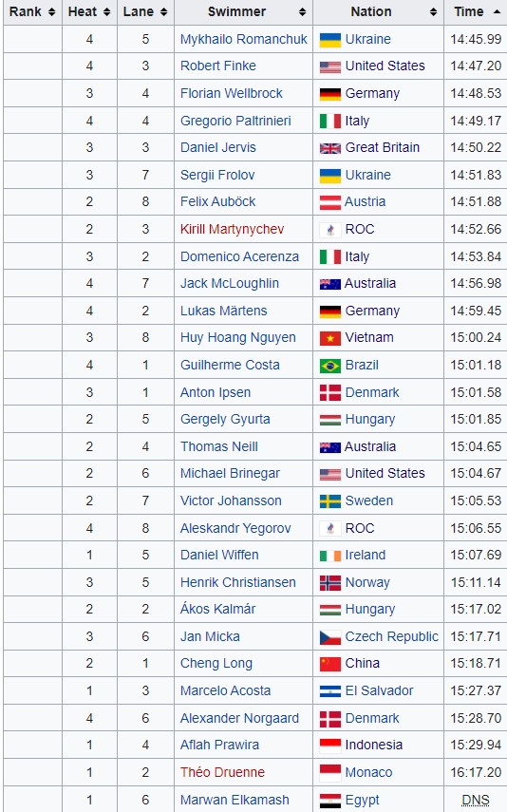Sort table by Nation column arrows
Image resolution: width=507 pixels, height=812 pixels.
(x=434, y=12)
